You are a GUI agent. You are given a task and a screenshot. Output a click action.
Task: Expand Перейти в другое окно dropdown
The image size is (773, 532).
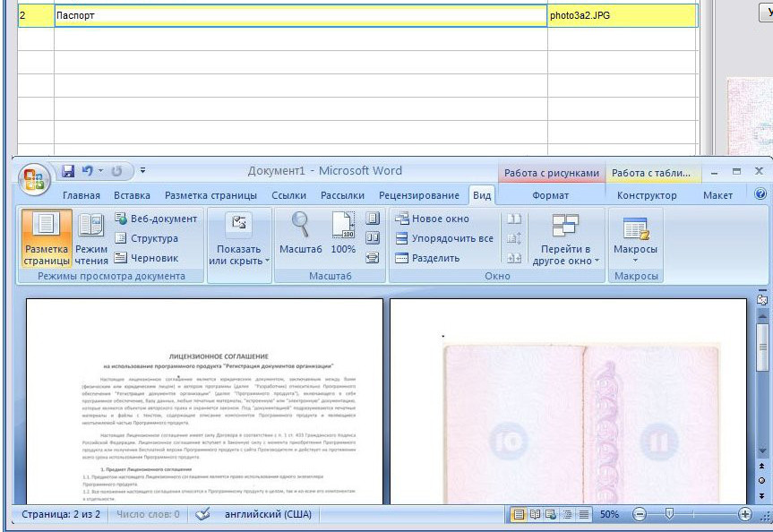(x=565, y=238)
